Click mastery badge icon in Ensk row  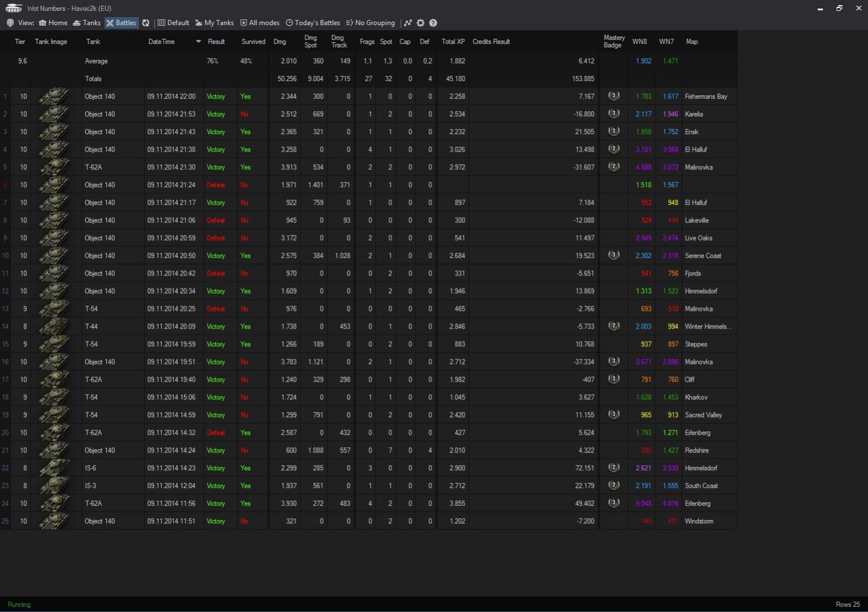614,131
